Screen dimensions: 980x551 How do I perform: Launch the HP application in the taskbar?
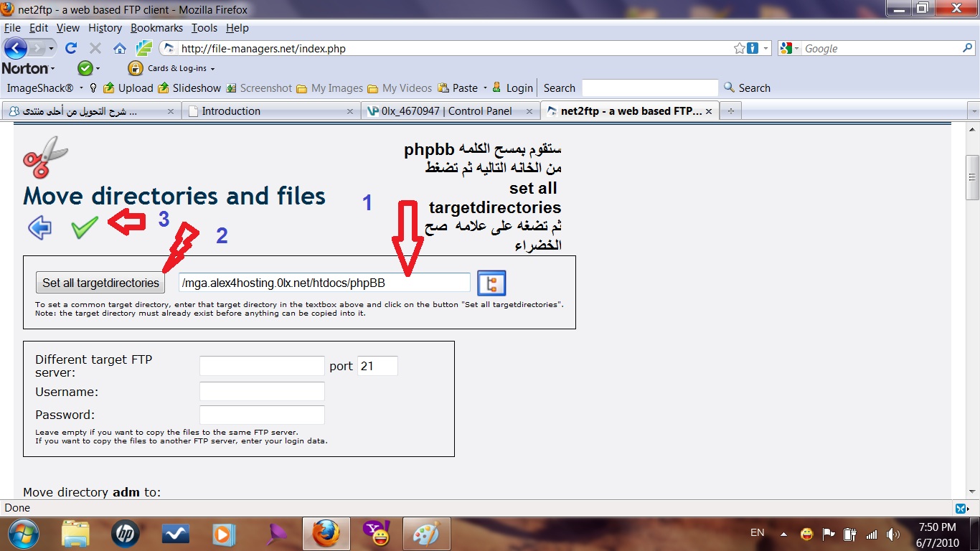126,534
